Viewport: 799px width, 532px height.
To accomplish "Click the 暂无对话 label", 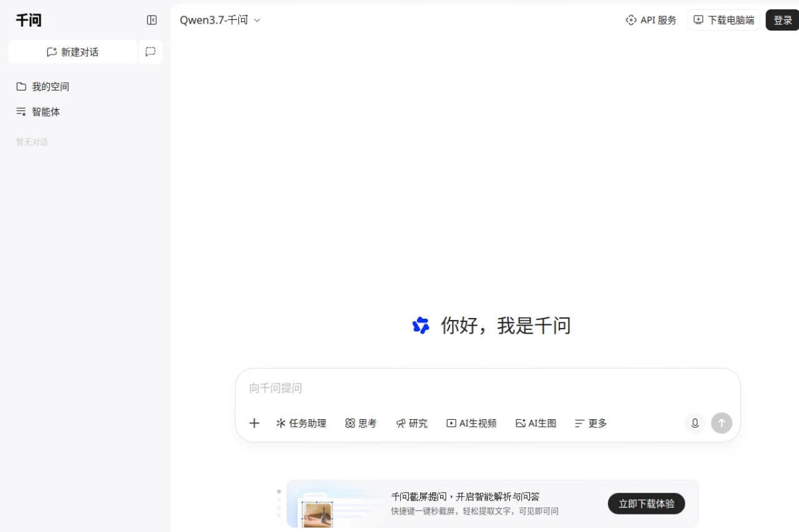I will pyautogui.click(x=32, y=142).
